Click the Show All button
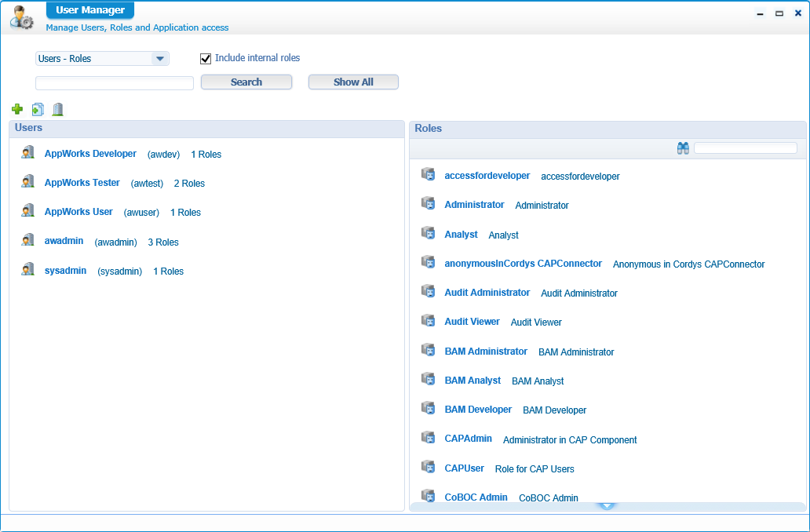This screenshot has height=532, width=810. (353, 82)
